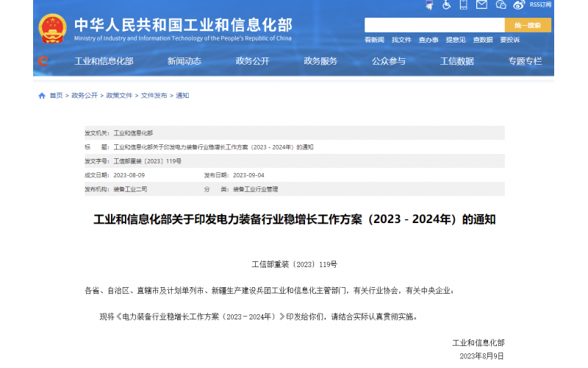This screenshot has height=368, width=588.
Task: Open the mobile phone version icon
Action: tap(464, 5)
